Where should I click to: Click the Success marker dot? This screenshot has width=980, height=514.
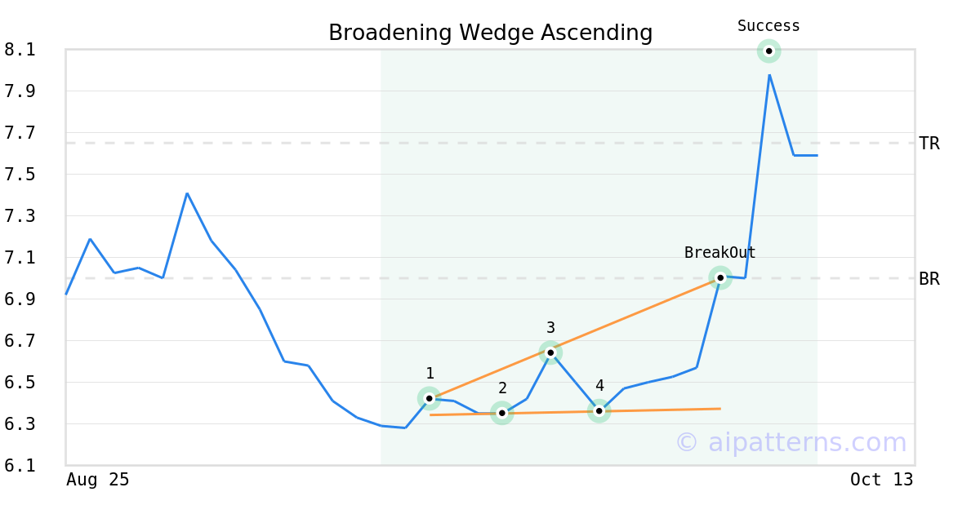768,51
